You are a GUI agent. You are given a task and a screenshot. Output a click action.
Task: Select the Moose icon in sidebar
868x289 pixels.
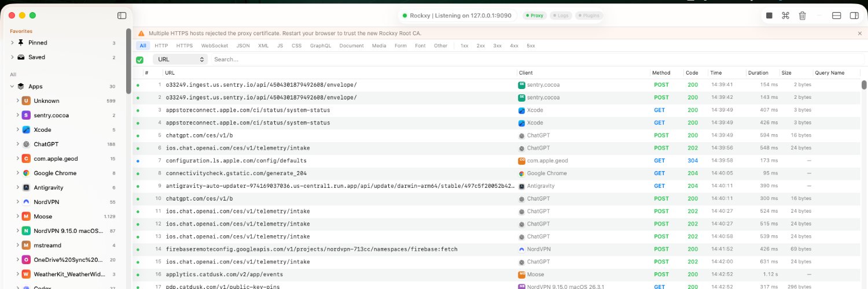pos(26,216)
